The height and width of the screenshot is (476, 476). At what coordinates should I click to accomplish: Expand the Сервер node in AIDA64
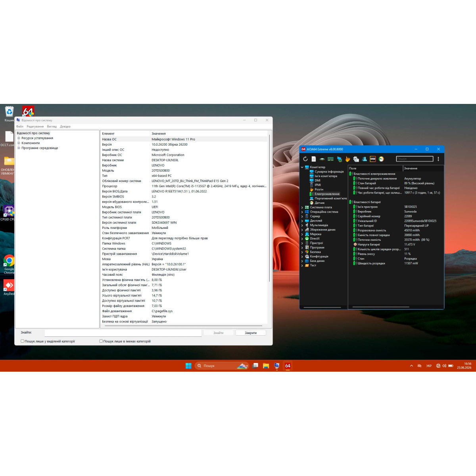pos(302,216)
